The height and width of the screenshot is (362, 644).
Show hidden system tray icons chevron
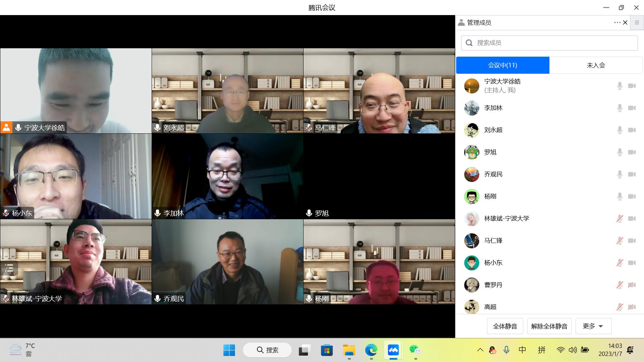(x=480, y=350)
